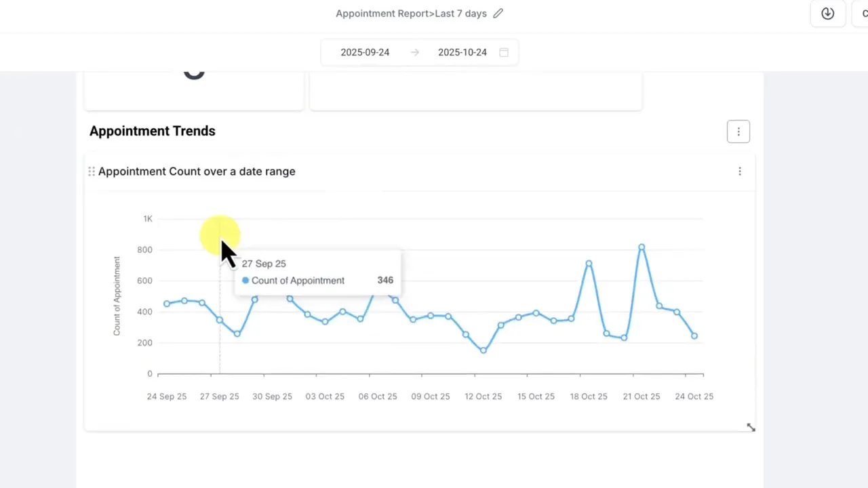The width and height of the screenshot is (868, 488).
Task: Click the resize handle at the chart's corner
Action: pyautogui.click(x=751, y=428)
